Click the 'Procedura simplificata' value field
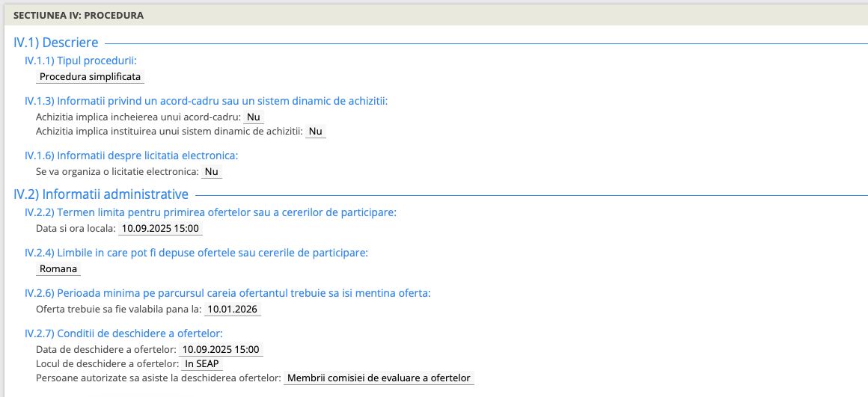This screenshot has width=868, height=397. [90, 77]
